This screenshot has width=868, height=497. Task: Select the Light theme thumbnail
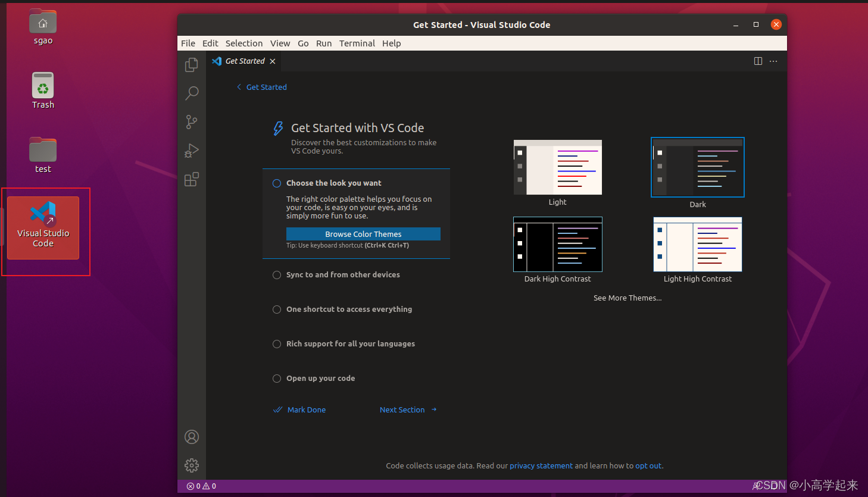click(558, 167)
